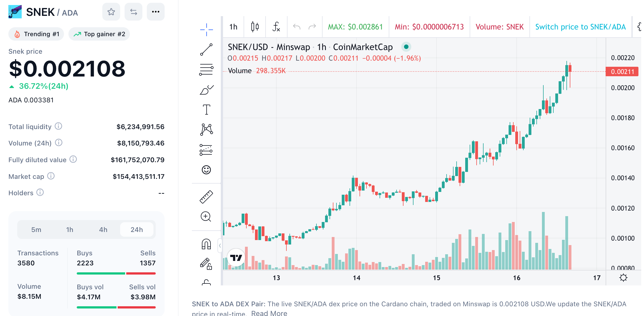Select the forecast position tool

[206, 150]
